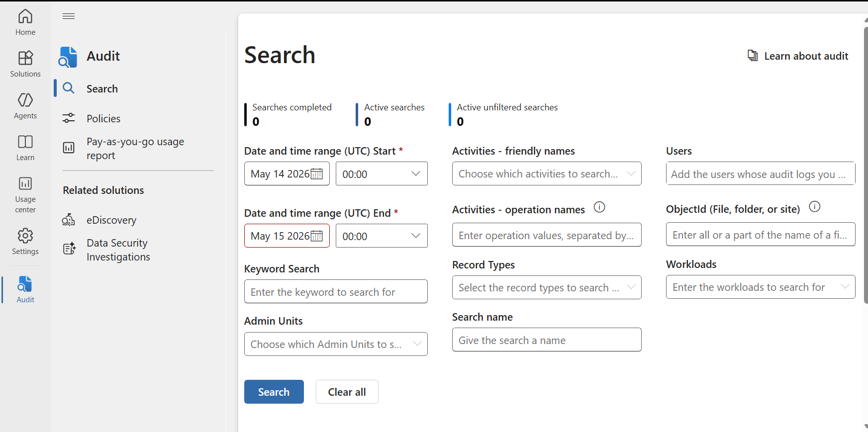Open the Data Security Investigations link
Image resolution: width=868 pixels, height=432 pixels.
click(118, 250)
